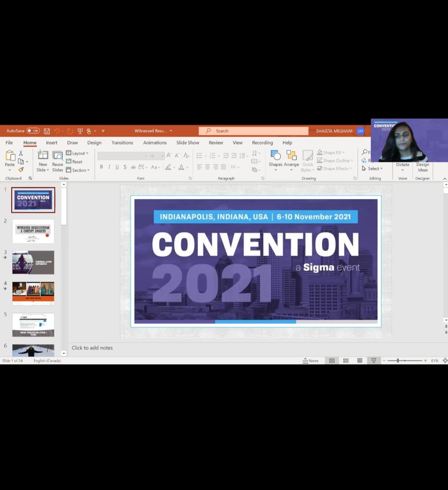Viewport: 448px width, 490px height.
Task: Click the zoom slider handle
Action: [398, 360]
